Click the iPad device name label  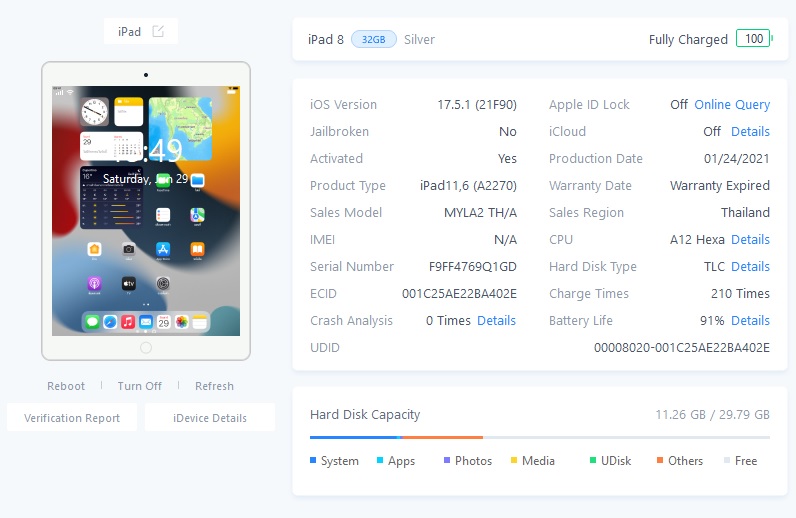pos(129,31)
